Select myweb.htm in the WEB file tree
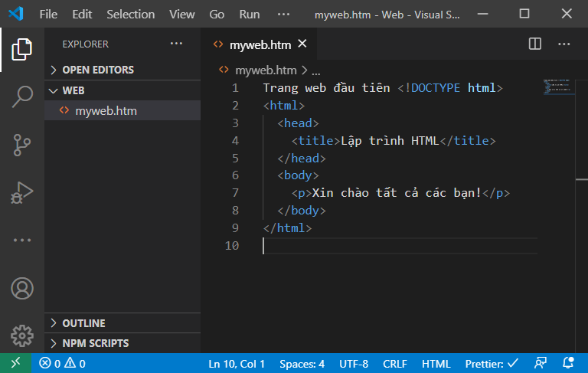The image size is (588, 373). (122, 110)
